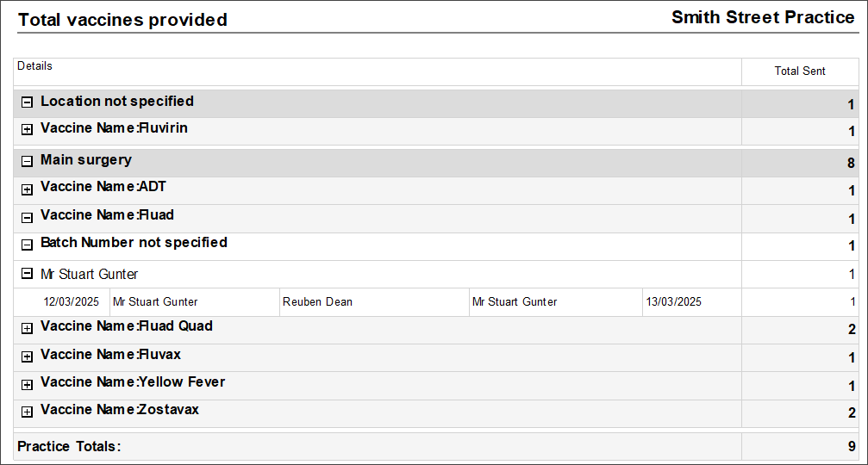
Task: Collapse Batch Number not specified row
Action: (x=27, y=245)
